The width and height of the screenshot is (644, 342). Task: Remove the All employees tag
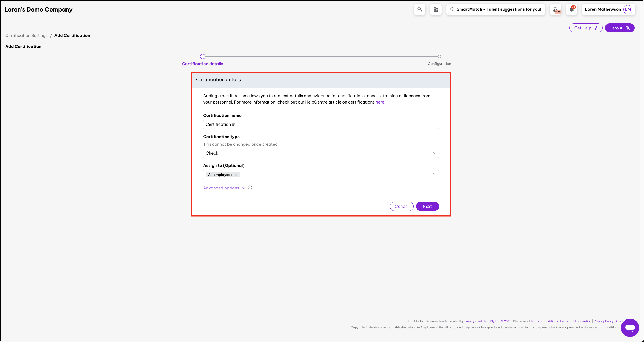(236, 175)
